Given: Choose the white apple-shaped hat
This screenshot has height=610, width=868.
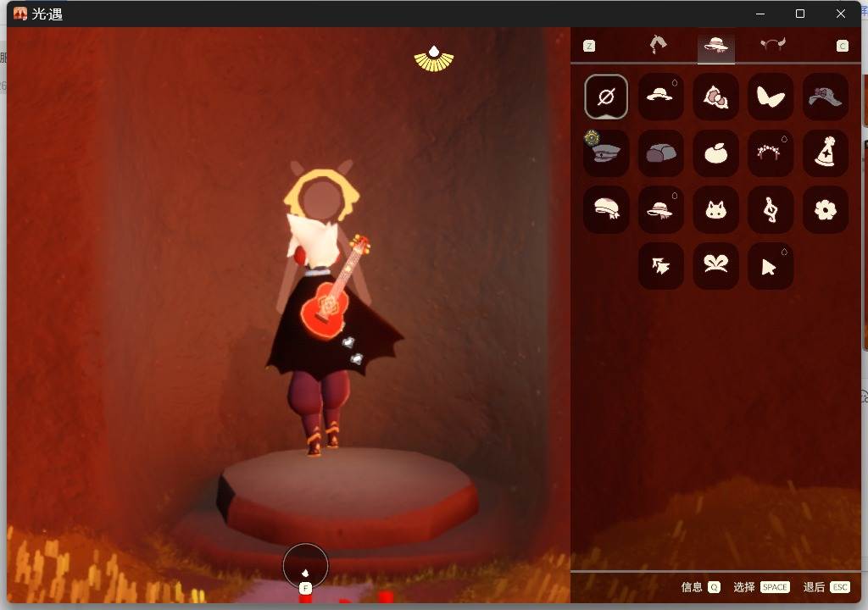Looking at the screenshot, I should (715, 152).
